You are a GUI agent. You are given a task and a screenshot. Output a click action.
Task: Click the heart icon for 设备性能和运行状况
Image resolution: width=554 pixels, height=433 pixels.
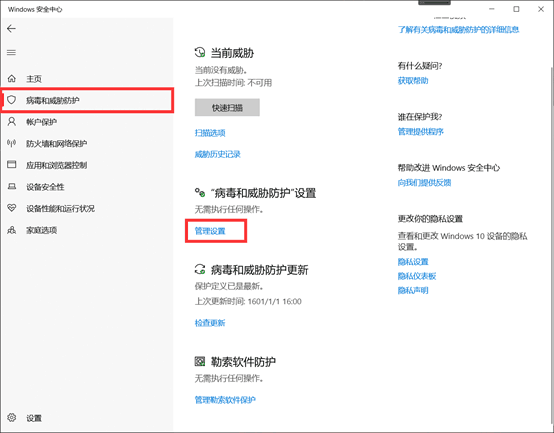pyautogui.click(x=12, y=208)
